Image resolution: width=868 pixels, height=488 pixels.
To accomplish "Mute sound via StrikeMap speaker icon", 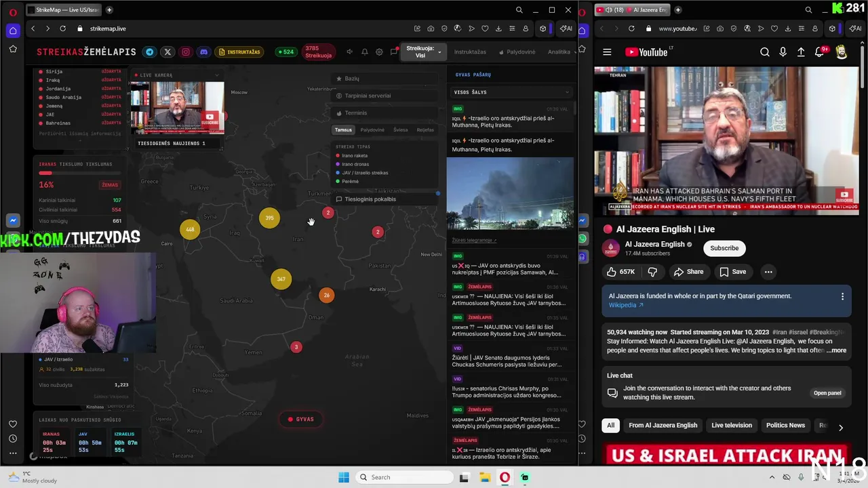I will point(350,52).
